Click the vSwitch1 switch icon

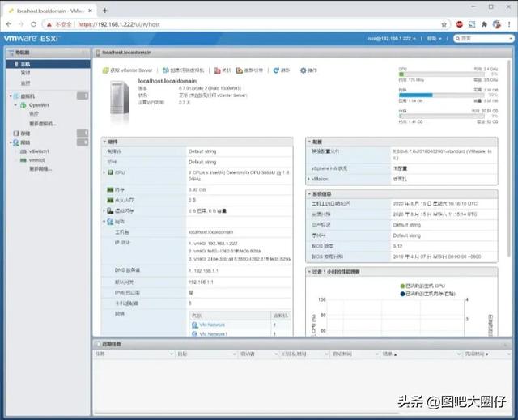point(23,151)
